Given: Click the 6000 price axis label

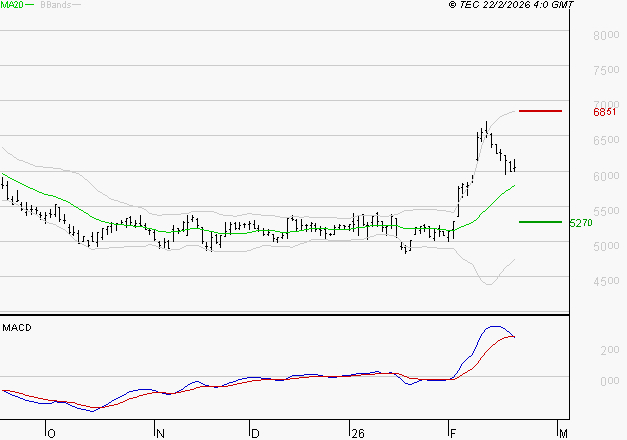Looking at the screenshot, I should pos(606,176).
